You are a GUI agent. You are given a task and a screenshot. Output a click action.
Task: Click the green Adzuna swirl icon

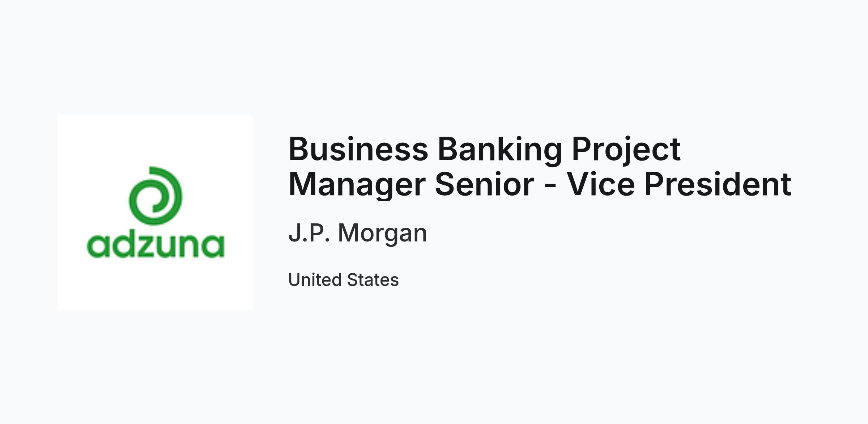pos(156,196)
